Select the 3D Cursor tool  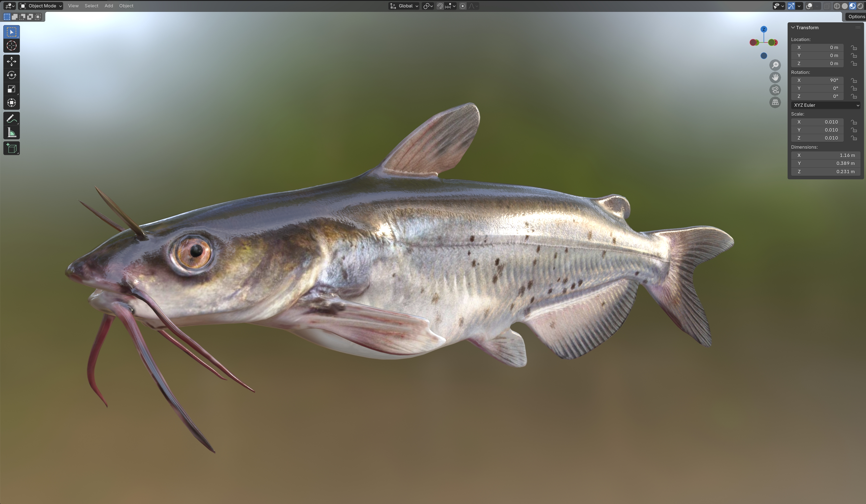point(11,46)
